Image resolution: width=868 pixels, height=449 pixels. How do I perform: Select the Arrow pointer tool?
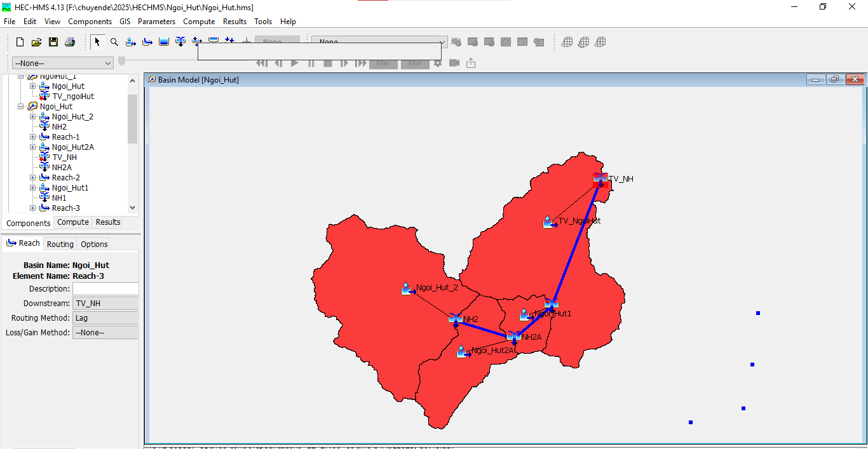[97, 43]
